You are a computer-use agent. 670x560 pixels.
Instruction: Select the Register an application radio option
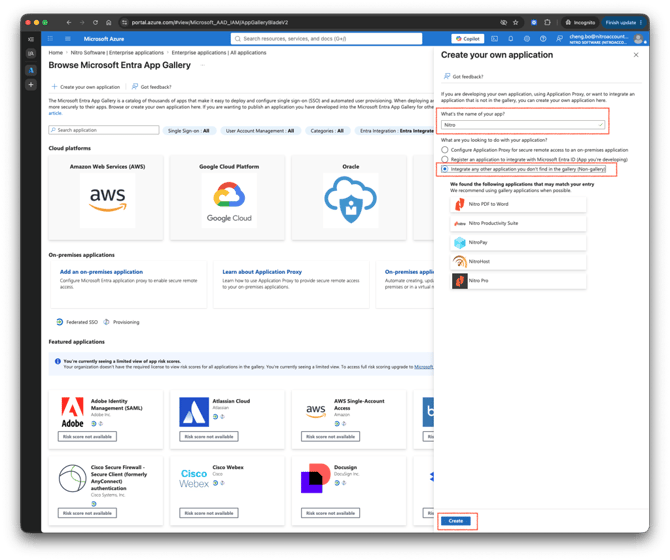coord(445,159)
